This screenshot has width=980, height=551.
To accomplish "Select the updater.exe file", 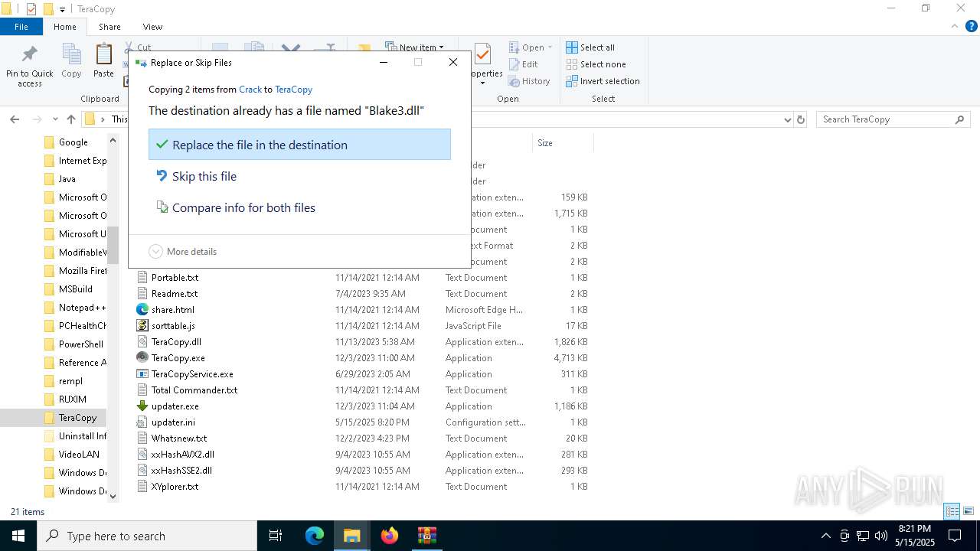I will pyautogui.click(x=175, y=406).
